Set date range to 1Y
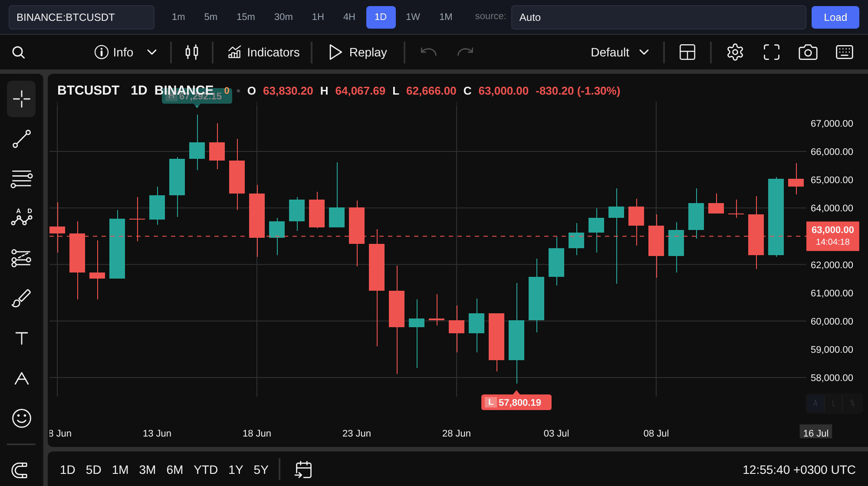The height and width of the screenshot is (486, 868). click(236, 470)
